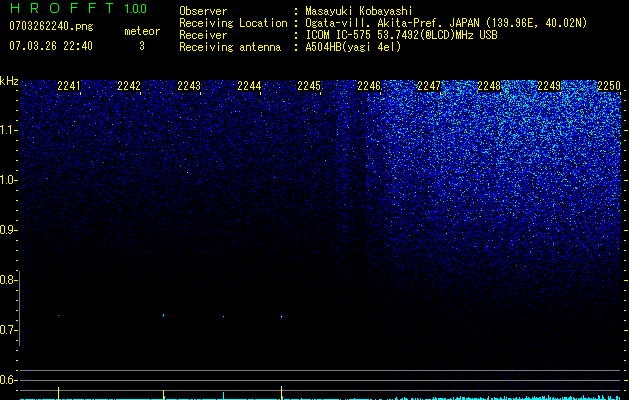
Task: Select the echo dot between 2244 and 2245
Action: tap(282, 317)
